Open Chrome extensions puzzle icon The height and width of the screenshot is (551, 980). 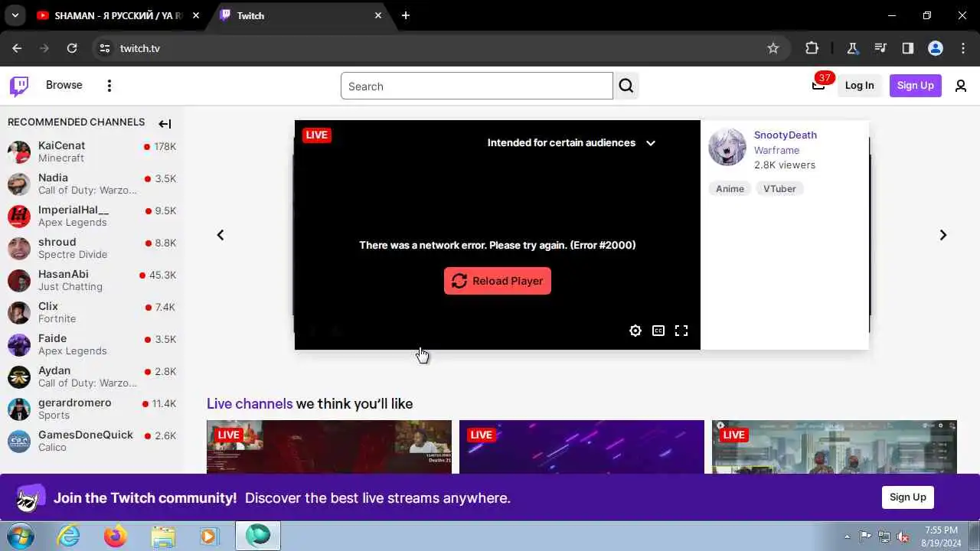click(812, 48)
